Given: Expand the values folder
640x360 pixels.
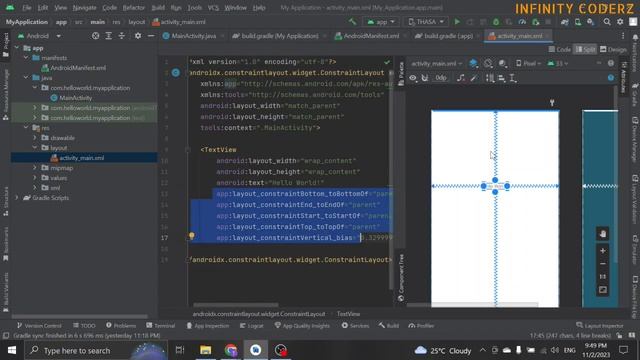Looking at the screenshot, I should click(35, 178).
